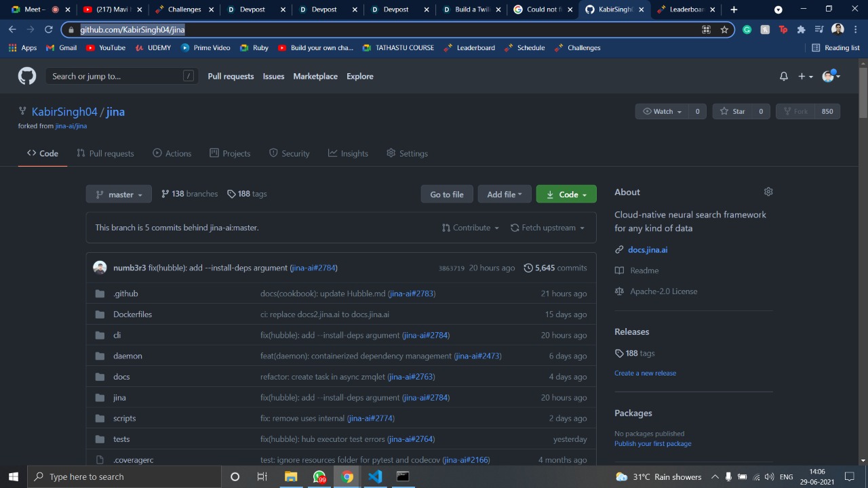Open the terminal app in taskbar
Image resolution: width=868 pixels, height=488 pixels.
pyautogui.click(x=403, y=476)
